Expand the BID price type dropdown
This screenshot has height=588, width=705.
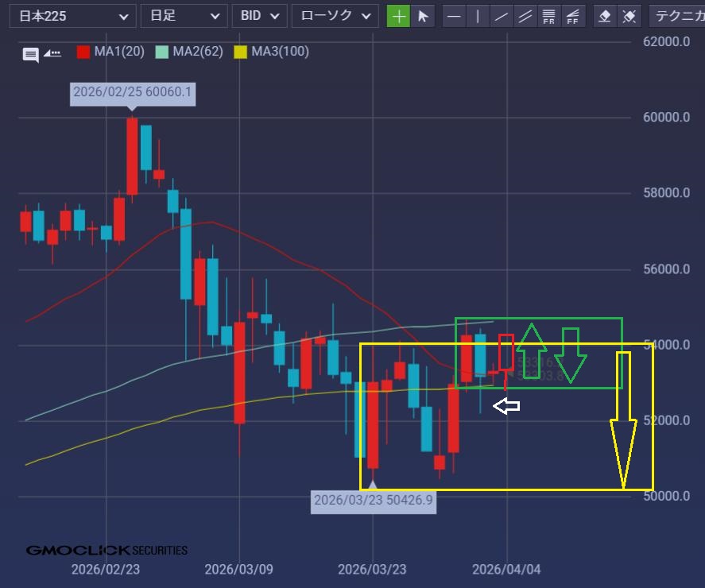click(x=259, y=16)
